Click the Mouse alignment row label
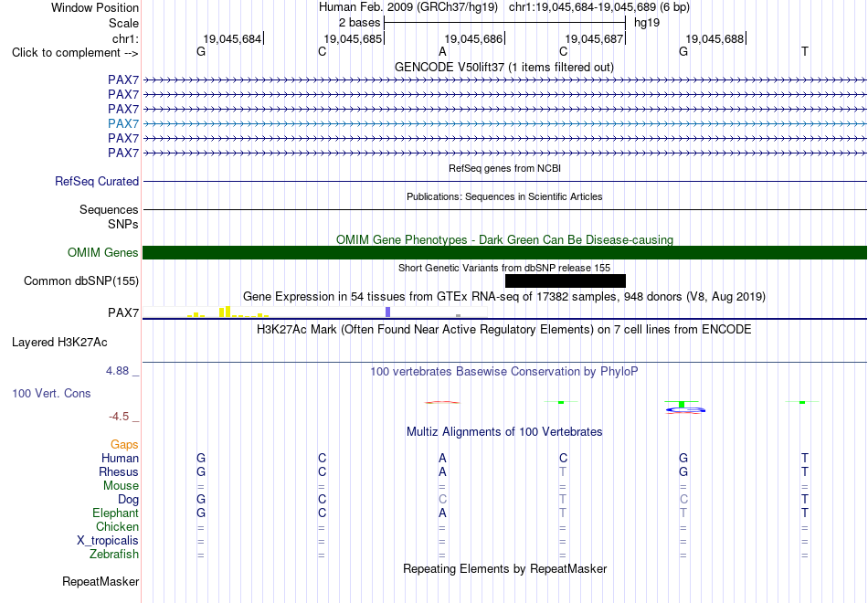 [121, 486]
